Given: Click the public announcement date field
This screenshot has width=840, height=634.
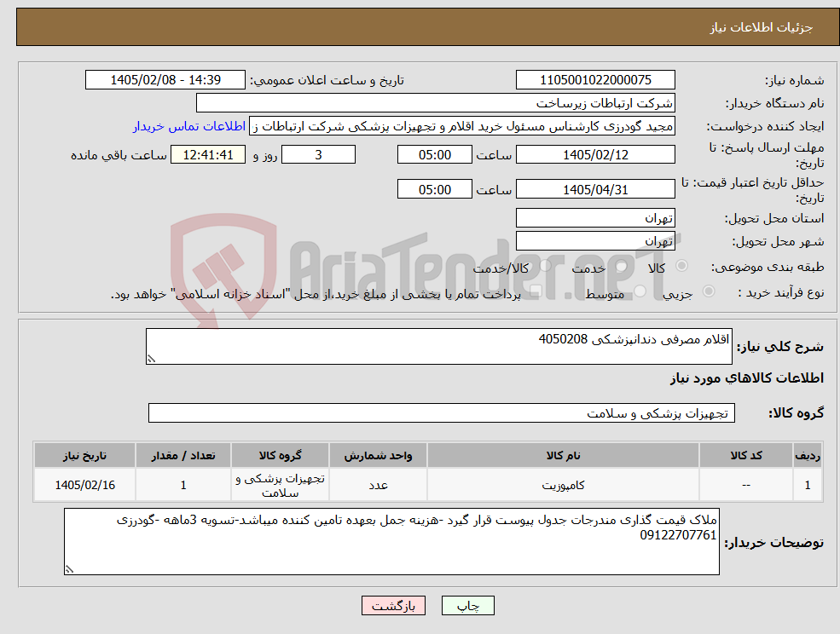Looking at the screenshot, I should tap(165, 80).
